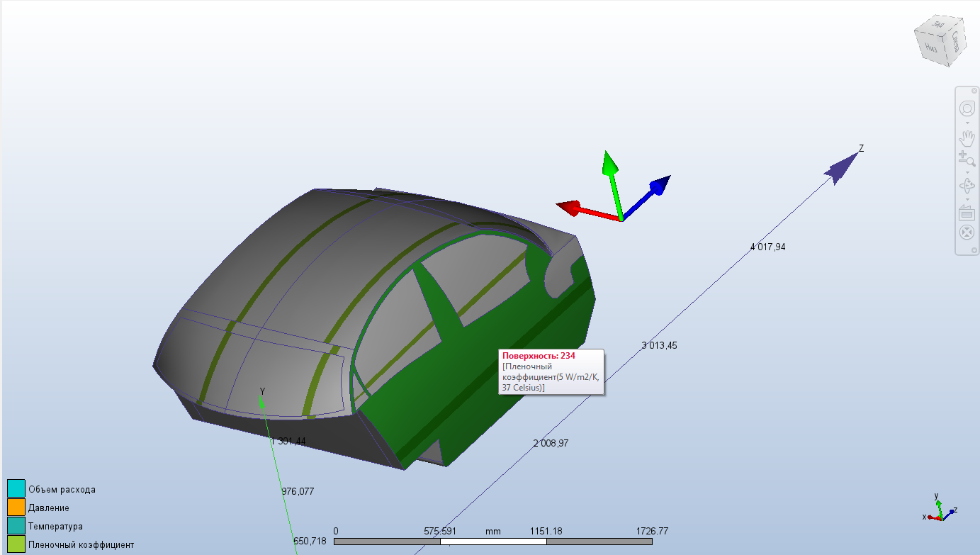Viewport: 980px width, 555px height.
Task: Click the green "Пленочный коэффициент" legend swatch
Action: coord(16,544)
